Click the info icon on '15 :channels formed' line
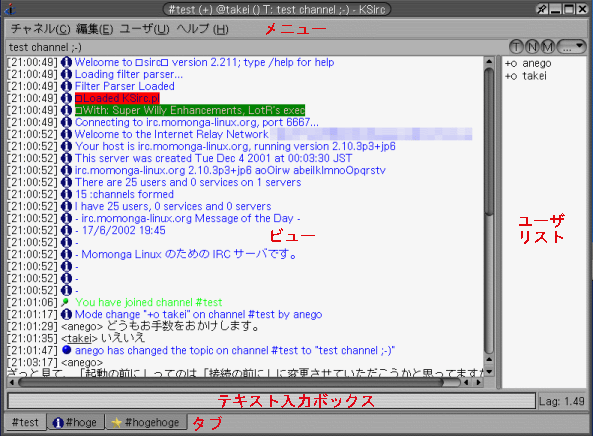The width and height of the screenshot is (593, 436). tap(66, 194)
